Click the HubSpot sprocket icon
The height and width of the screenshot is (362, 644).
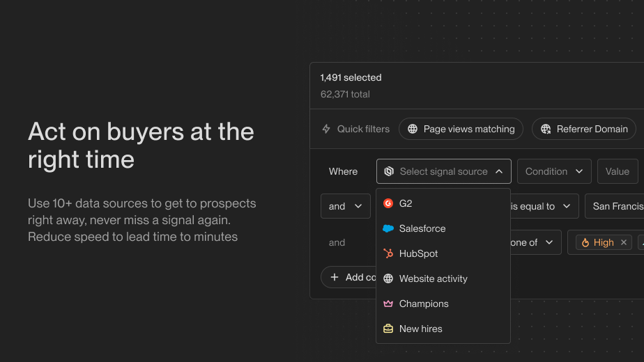pos(388,253)
